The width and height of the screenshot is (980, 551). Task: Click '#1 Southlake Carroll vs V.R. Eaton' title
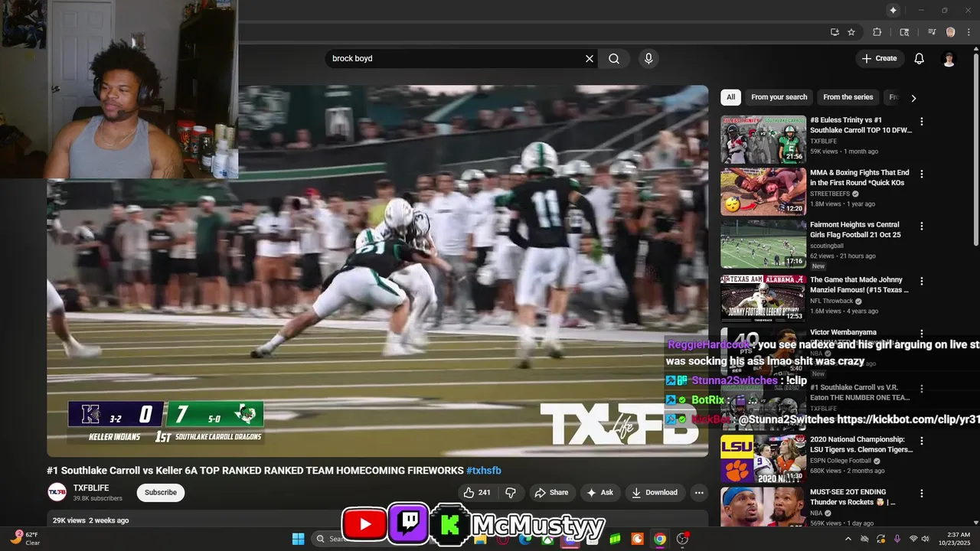(860, 393)
